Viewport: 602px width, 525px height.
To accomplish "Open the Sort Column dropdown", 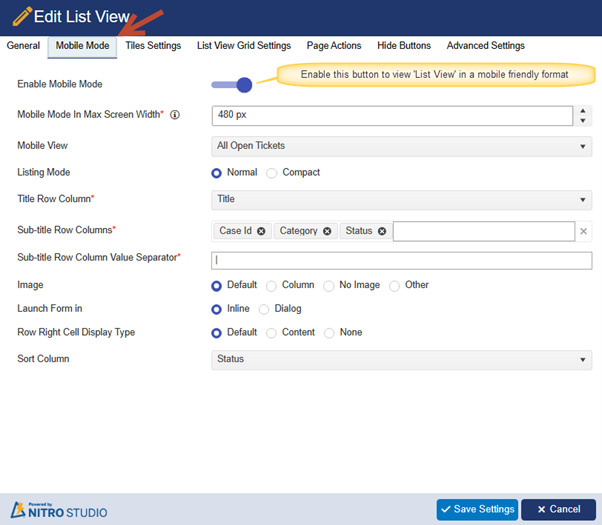I will (401, 360).
